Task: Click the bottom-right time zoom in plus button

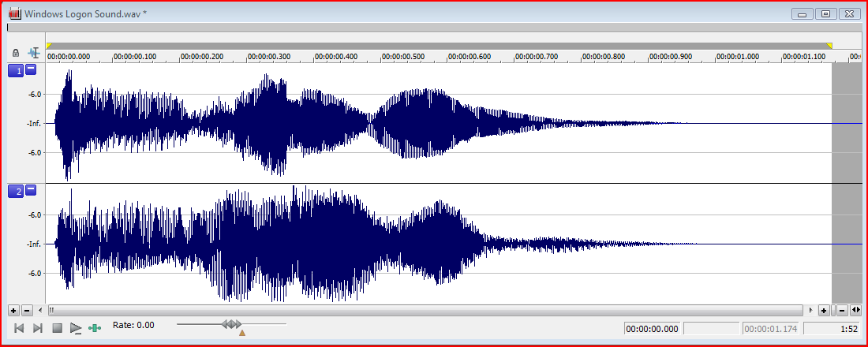Action: click(x=824, y=311)
